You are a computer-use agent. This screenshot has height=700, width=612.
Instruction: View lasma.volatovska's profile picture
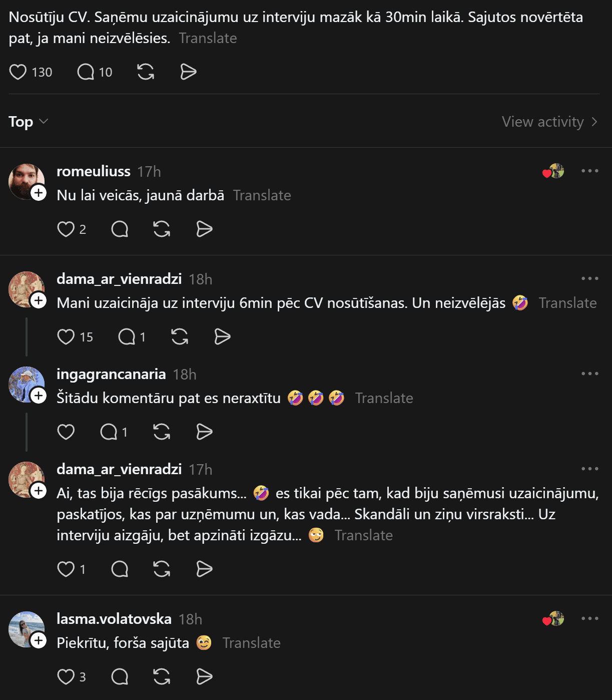click(25, 628)
